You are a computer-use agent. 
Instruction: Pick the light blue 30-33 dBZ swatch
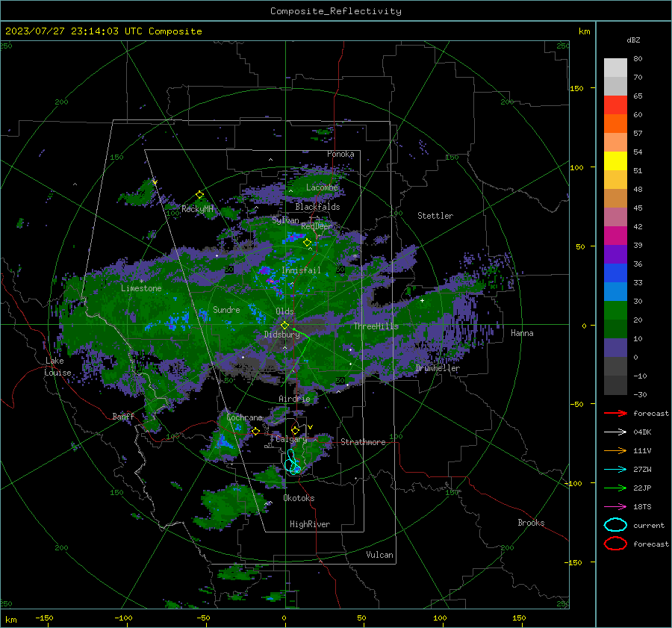615,291
